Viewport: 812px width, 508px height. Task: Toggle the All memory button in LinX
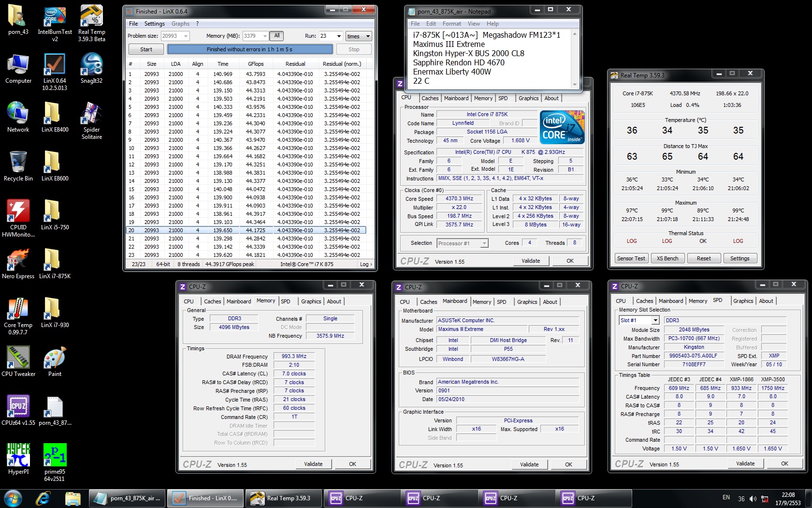point(277,36)
